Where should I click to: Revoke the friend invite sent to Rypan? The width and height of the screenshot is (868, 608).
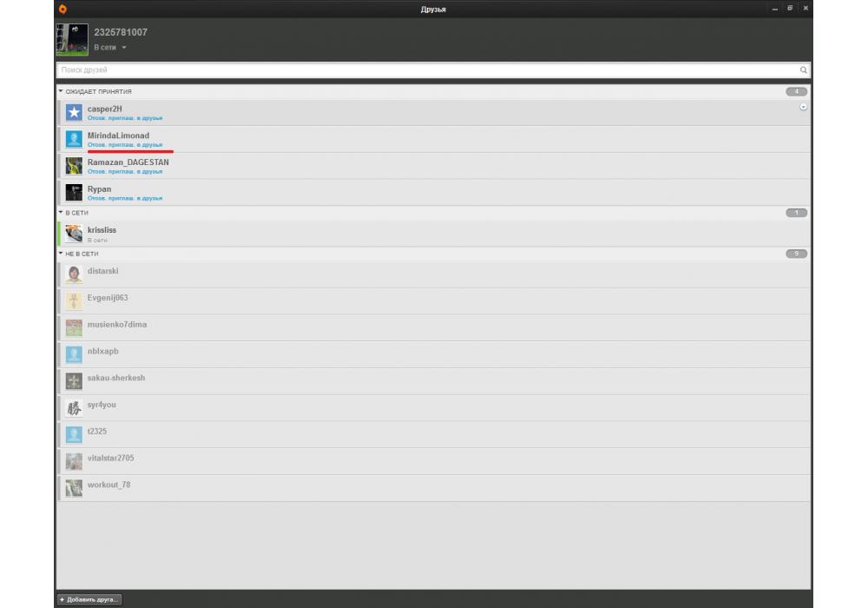click(125, 198)
